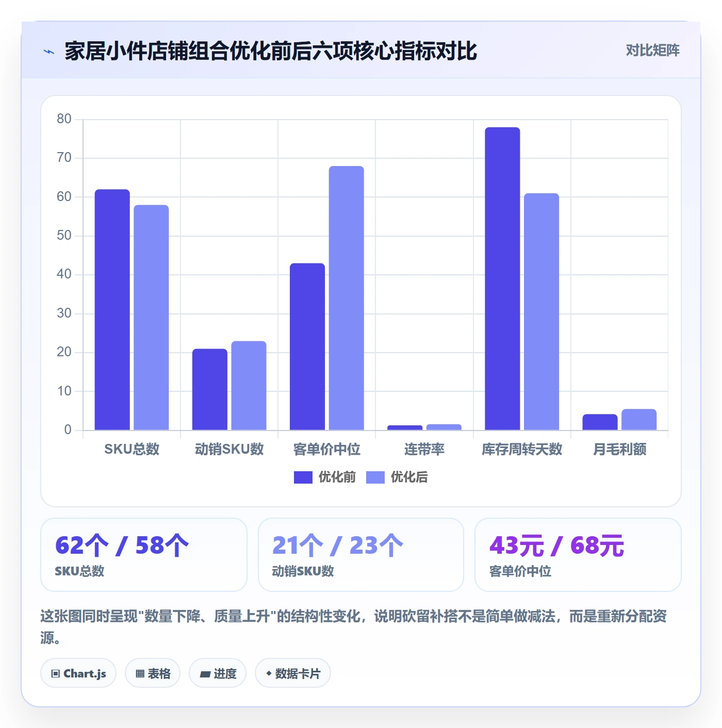Viewport: 722px width, 728px height.
Task: Click the 库存周转天数 x-axis label
Action: [522, 449]
